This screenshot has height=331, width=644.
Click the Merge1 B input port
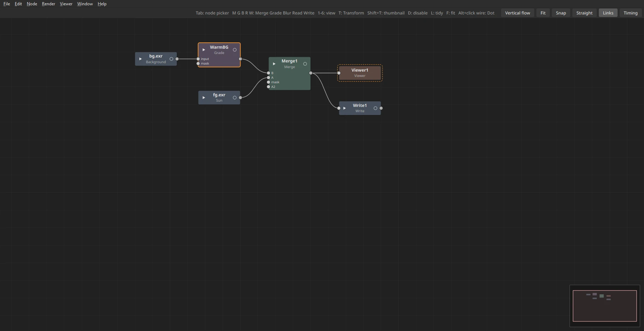point(269,73)
